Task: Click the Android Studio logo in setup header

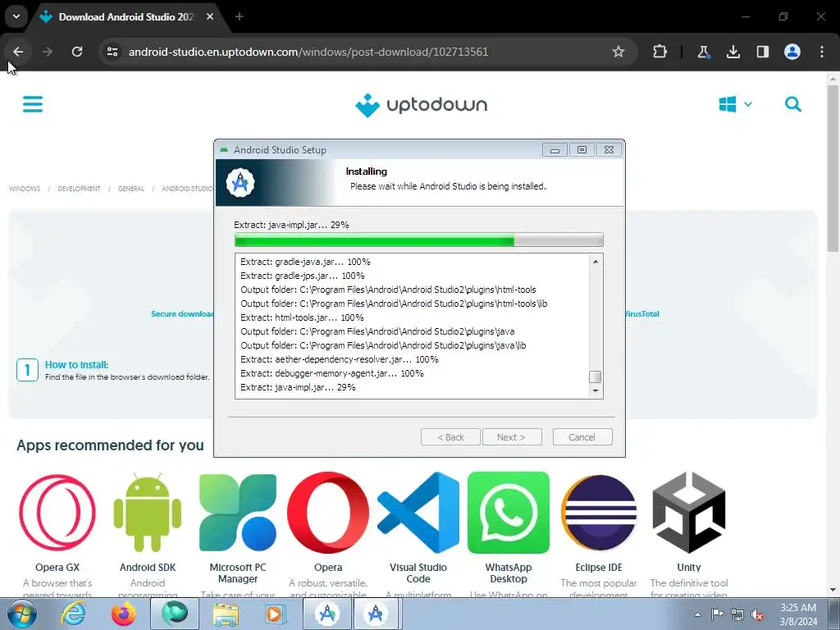Action: coord(240,183)
